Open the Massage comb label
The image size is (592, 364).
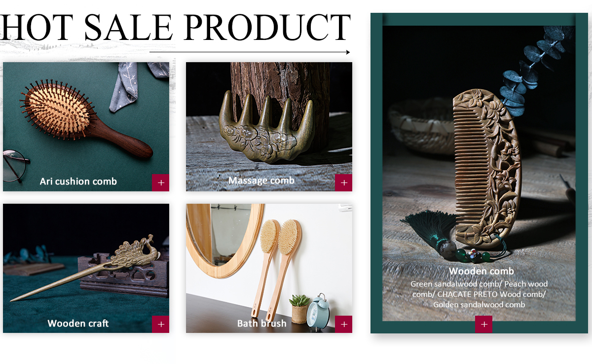pos(261,181)
